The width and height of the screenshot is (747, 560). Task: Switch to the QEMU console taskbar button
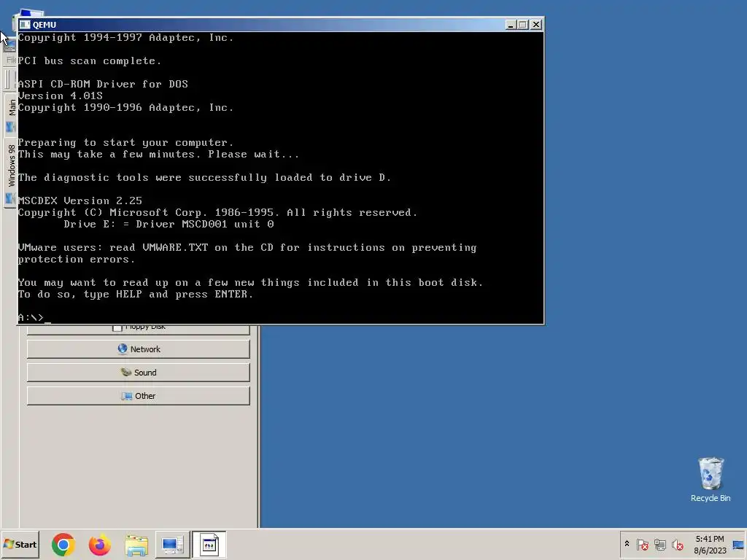click(209, 544)
